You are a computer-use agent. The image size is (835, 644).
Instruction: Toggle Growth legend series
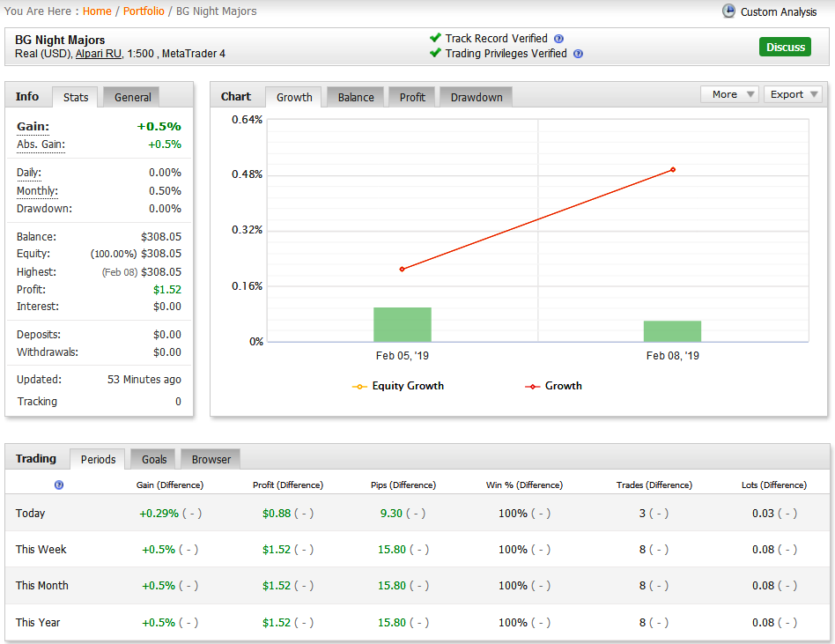(553, 386)
